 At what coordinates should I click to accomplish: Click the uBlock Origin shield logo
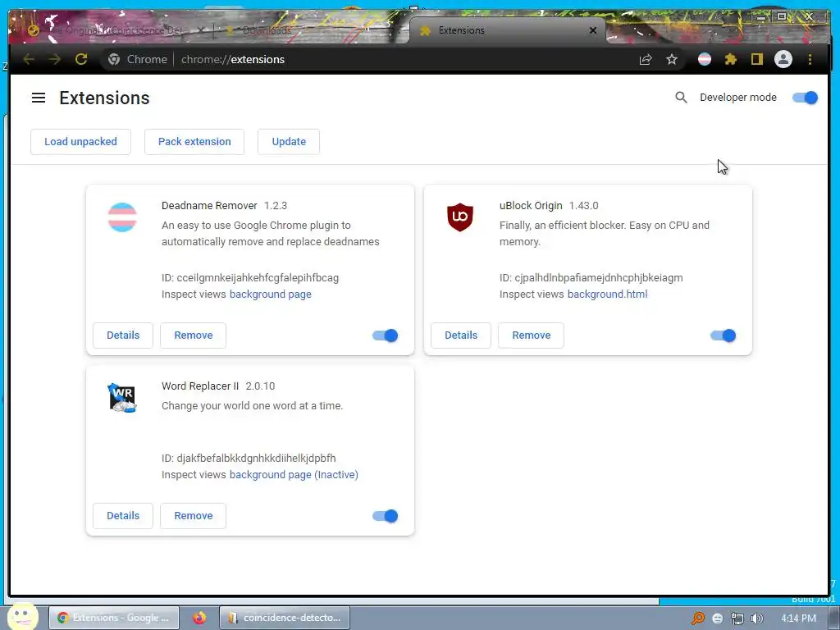(460, 217)
